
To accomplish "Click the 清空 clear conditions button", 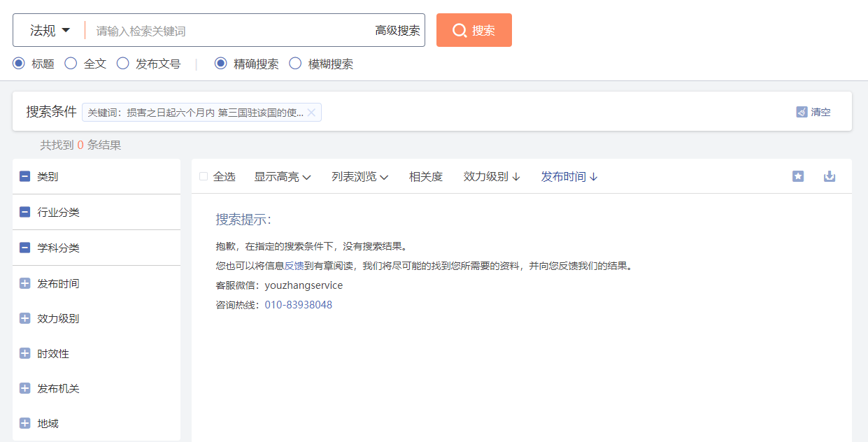I will point(813,112).
